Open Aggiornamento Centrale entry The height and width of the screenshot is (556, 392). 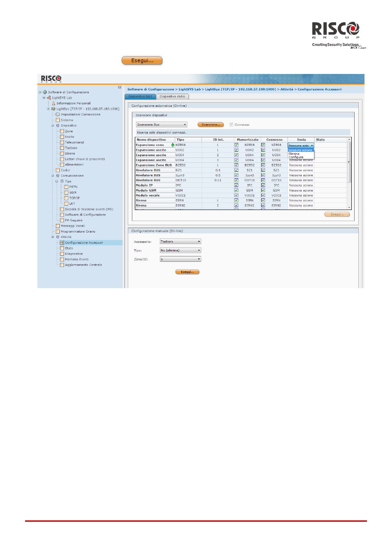(x=83, y=265)
